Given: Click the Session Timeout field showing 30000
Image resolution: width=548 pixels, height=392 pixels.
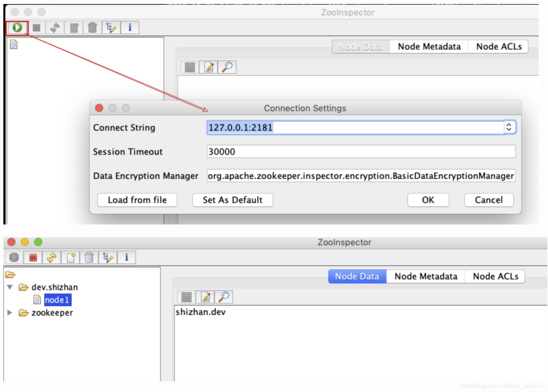Looking at the screenshot, I should click(x=361, y=151).
